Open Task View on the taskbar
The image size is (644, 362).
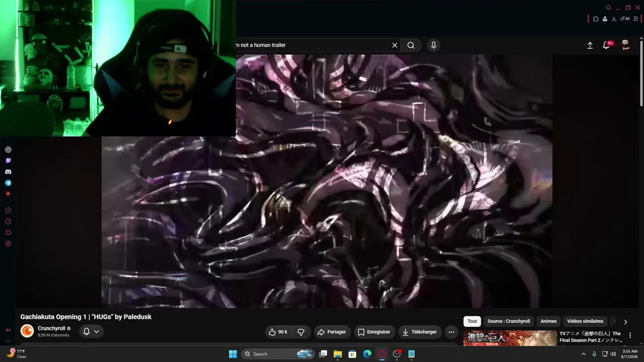click(324, 354)
